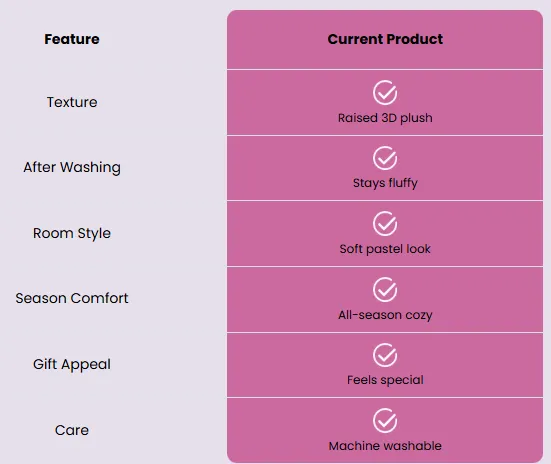Click the checkmark icon above Stays fluffy
The width and height of the screenshot is (551, 464).
tap(385, 158)
